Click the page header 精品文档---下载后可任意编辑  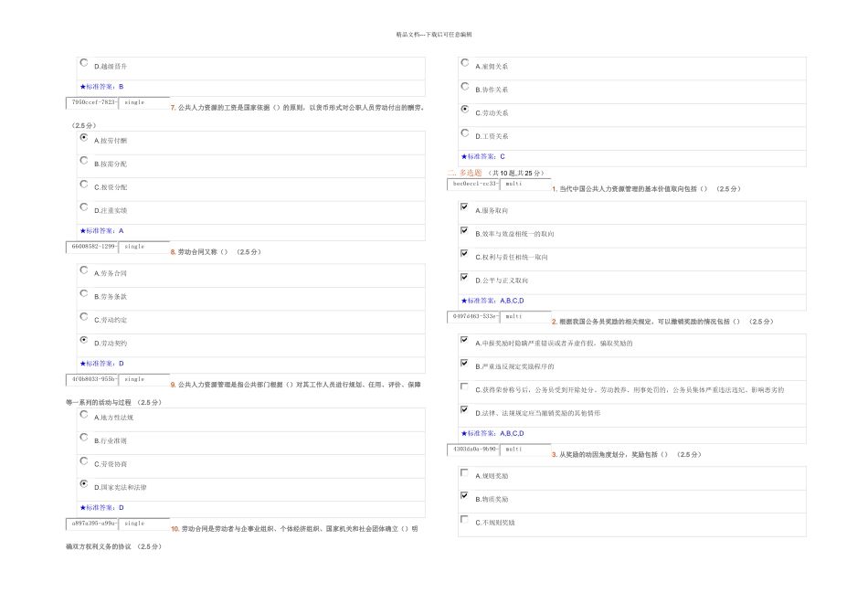coord(434,35)
